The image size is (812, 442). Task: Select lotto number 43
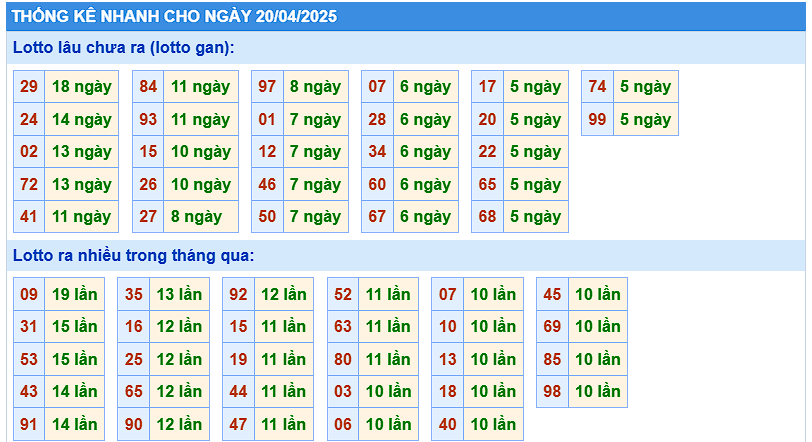[x=29, y=391]
